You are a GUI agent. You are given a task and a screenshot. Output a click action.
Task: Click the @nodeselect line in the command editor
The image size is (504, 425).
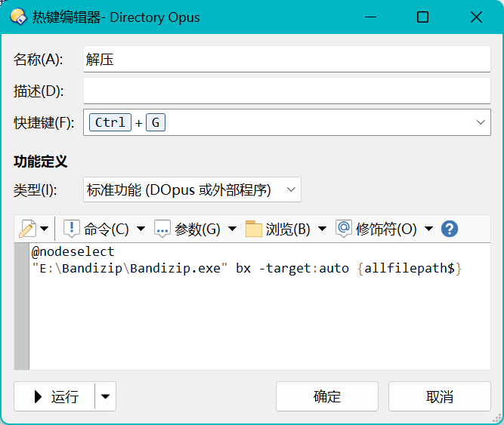click(73, 251)
